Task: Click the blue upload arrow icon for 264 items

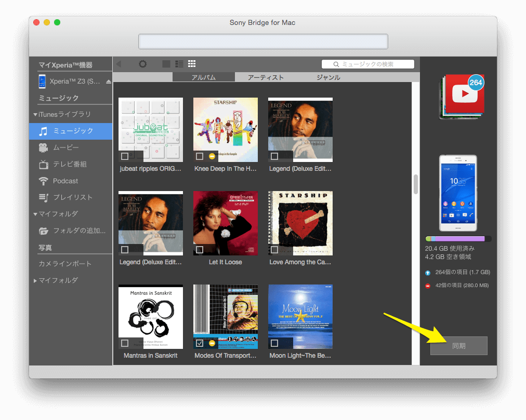Action: (x=428, y=273)
